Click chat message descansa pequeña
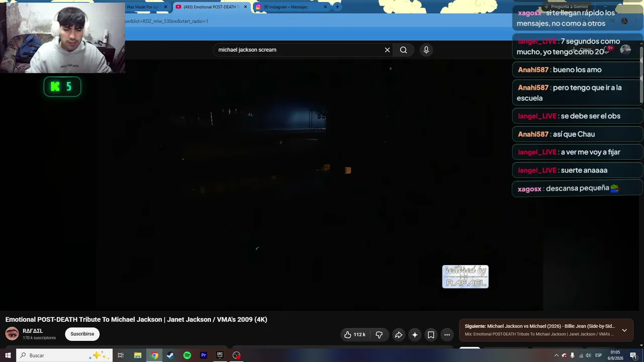Viewport: 644px width, 362px height. [x=578, y=188]
